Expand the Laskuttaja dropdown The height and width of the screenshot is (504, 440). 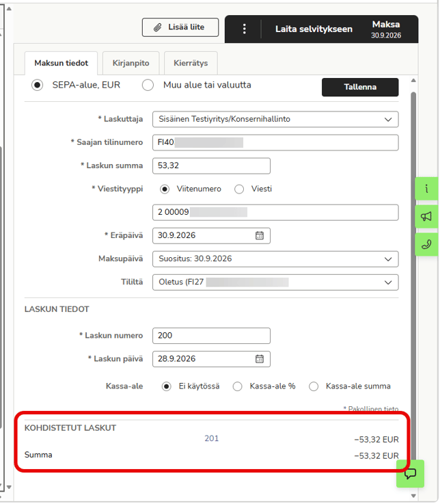275,119
